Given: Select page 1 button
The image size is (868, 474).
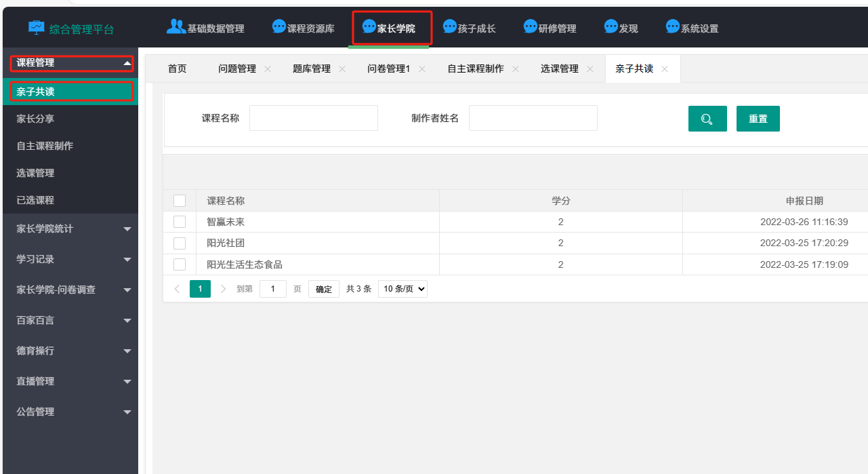Looking at the screenshot, I should [200, 289].
